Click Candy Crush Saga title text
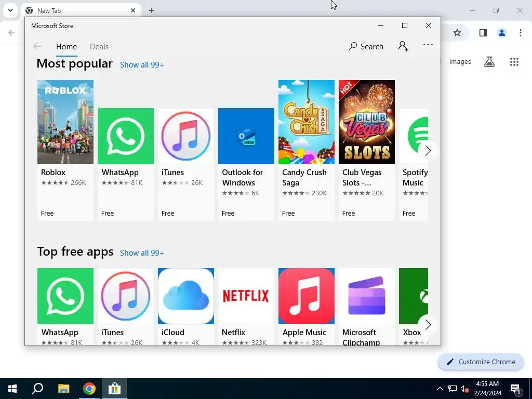 [x=304, y=178]
